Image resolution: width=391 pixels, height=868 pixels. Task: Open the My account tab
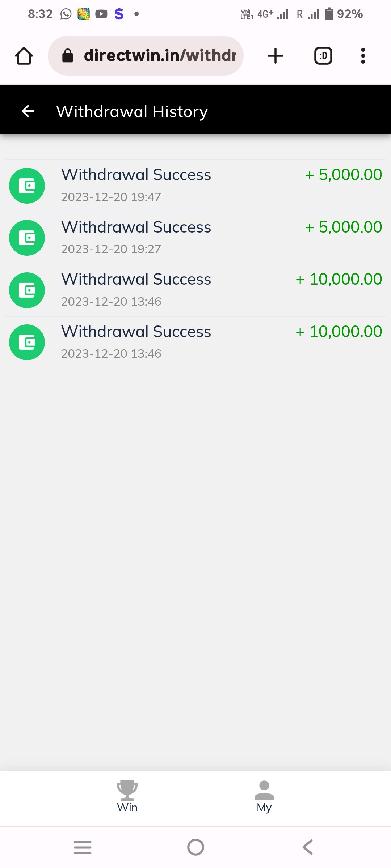coord(264,796)
